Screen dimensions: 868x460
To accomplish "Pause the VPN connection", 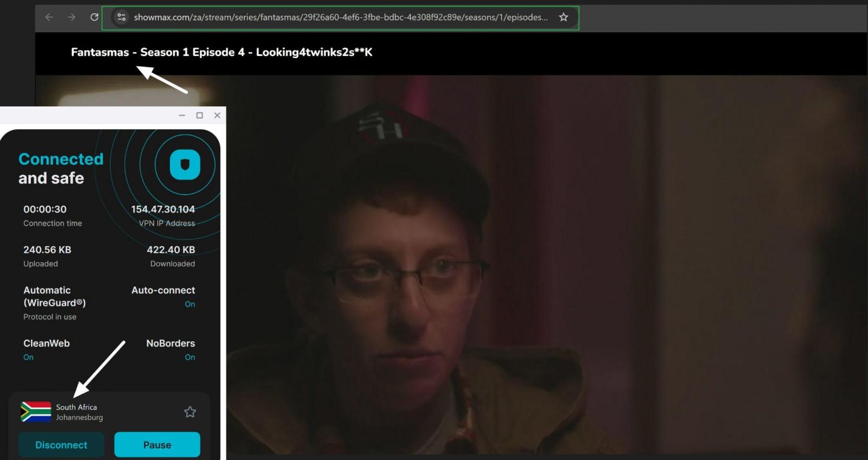I will pos(157,445).
